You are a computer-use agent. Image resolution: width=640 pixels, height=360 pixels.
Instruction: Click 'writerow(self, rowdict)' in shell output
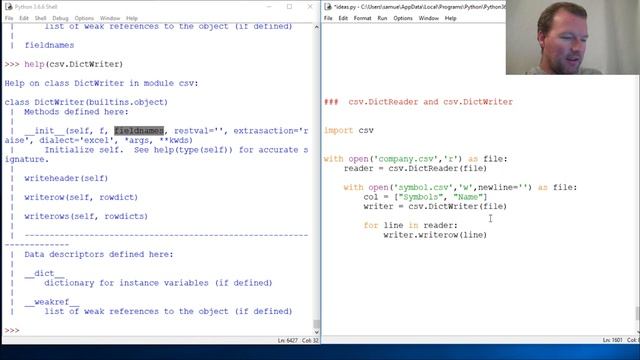coord(81,197)
